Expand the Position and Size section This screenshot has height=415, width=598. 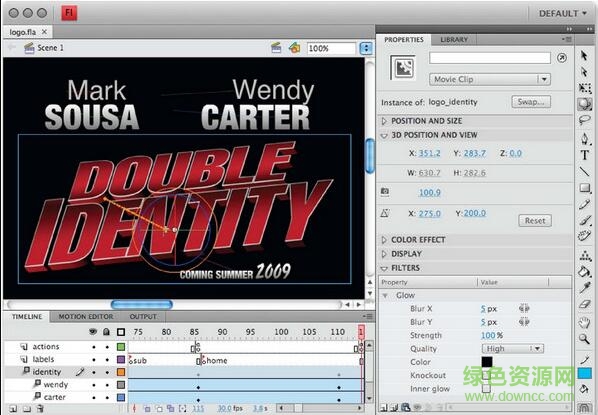(384, 121)
